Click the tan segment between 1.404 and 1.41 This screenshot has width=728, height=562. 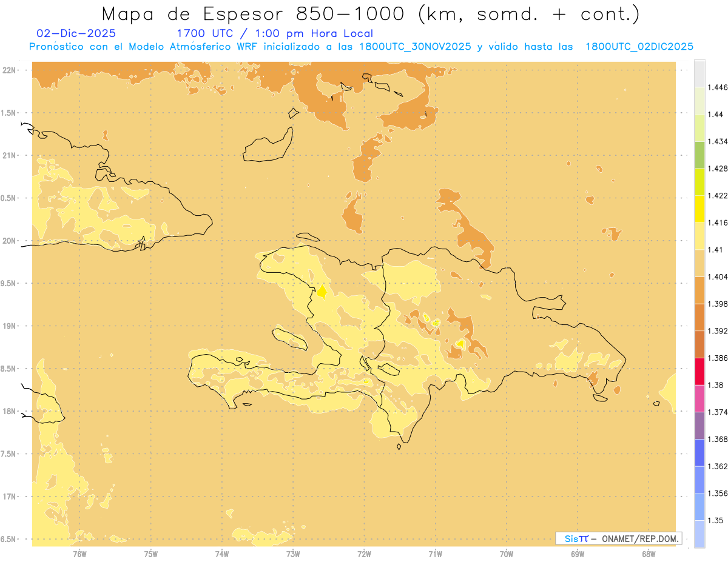[699, 263]
